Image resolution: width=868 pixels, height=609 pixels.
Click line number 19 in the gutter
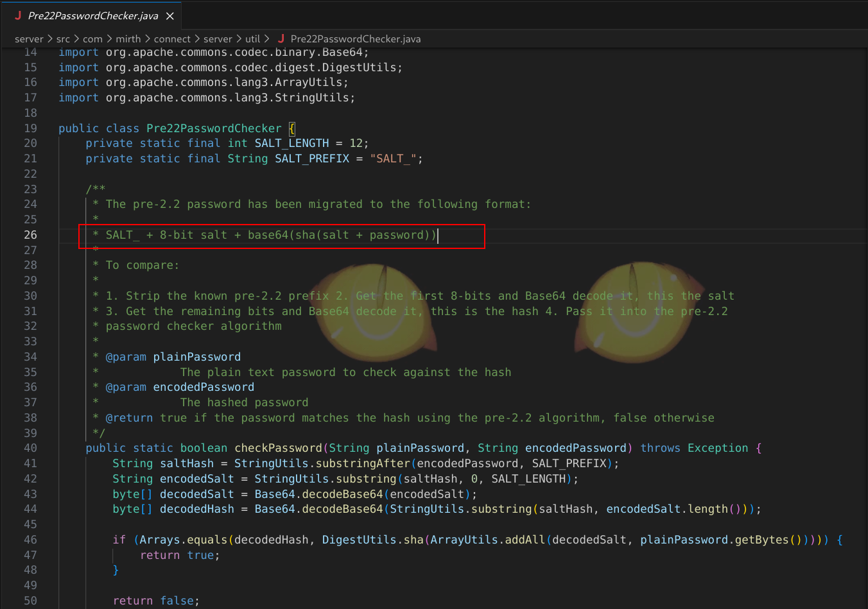point(30,128)
